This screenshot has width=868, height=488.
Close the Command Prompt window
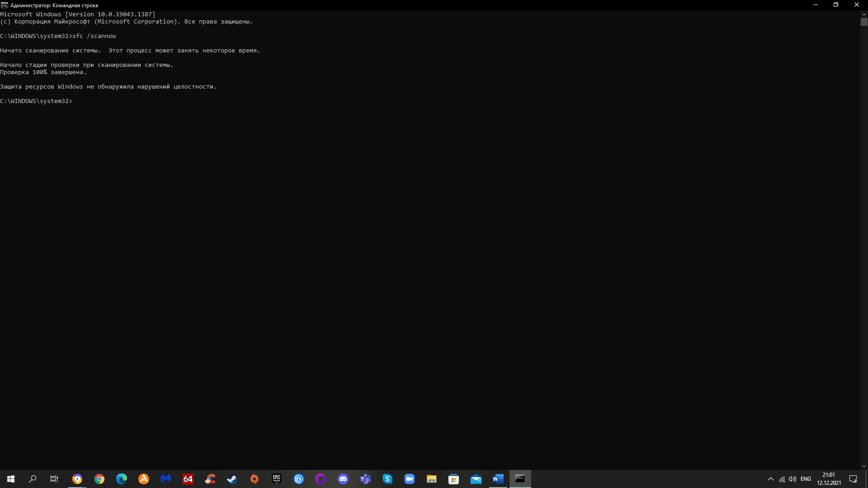[857, 5]
